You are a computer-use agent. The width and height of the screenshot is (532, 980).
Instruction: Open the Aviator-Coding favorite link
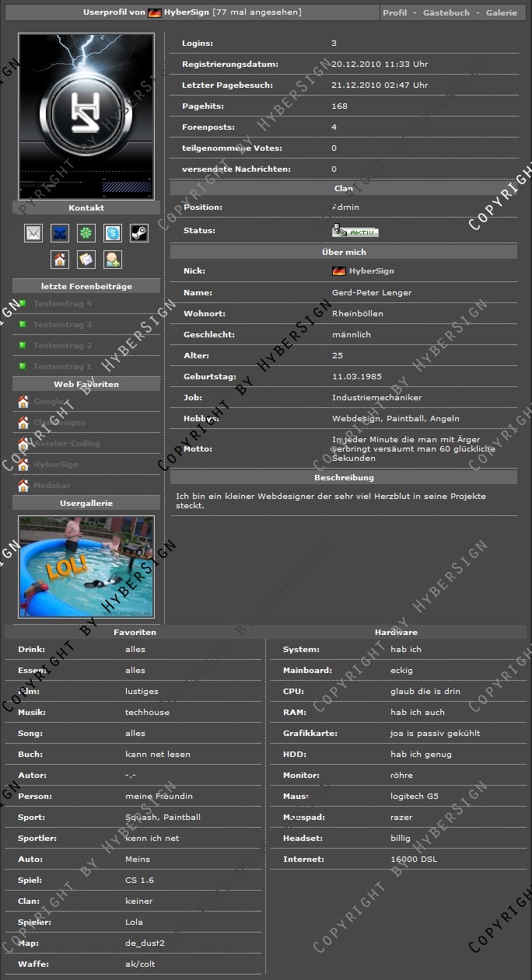(x=66, y=444)
